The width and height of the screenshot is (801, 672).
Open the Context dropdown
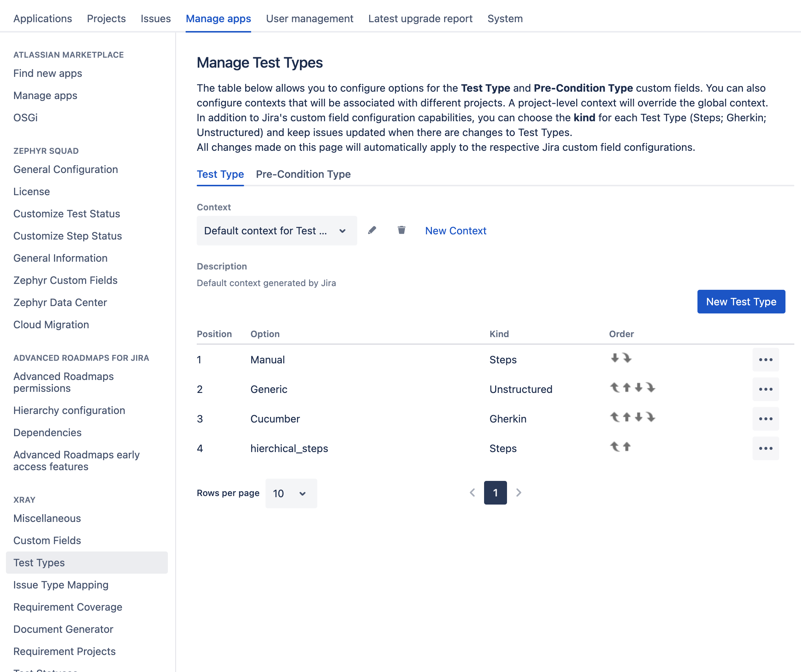tap(277, 231)
